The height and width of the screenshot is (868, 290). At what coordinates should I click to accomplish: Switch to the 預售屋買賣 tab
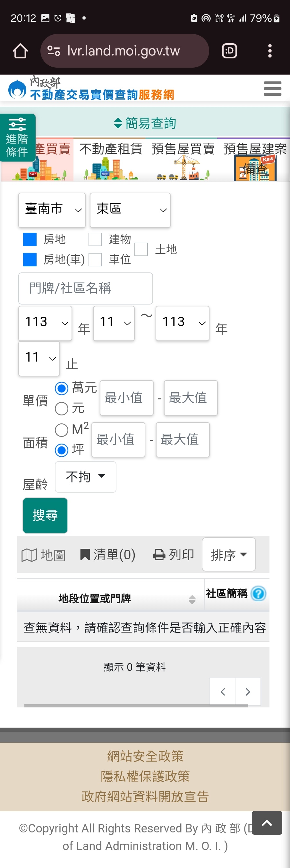click(183, 159)
